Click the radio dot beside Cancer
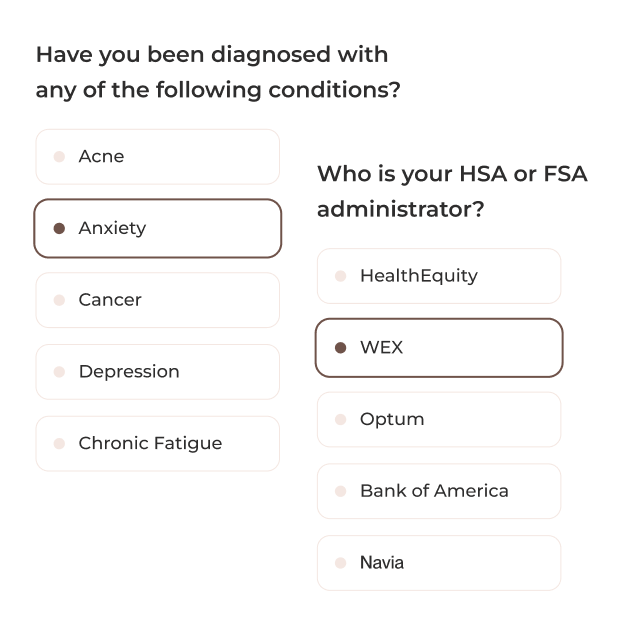The height and width of the screenshot is (626, 638). coord(59,300)
